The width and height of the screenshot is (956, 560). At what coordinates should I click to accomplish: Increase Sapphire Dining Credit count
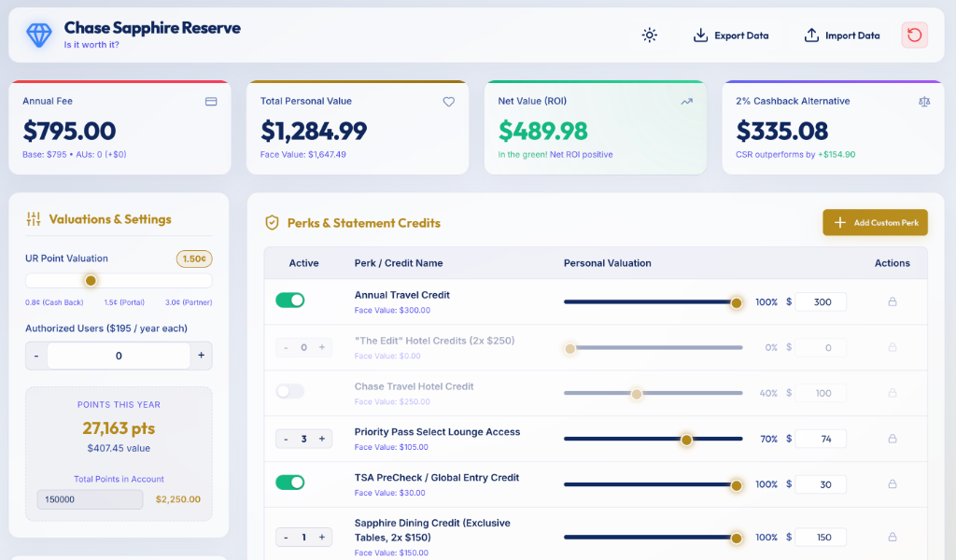click(x=322, y=538)
